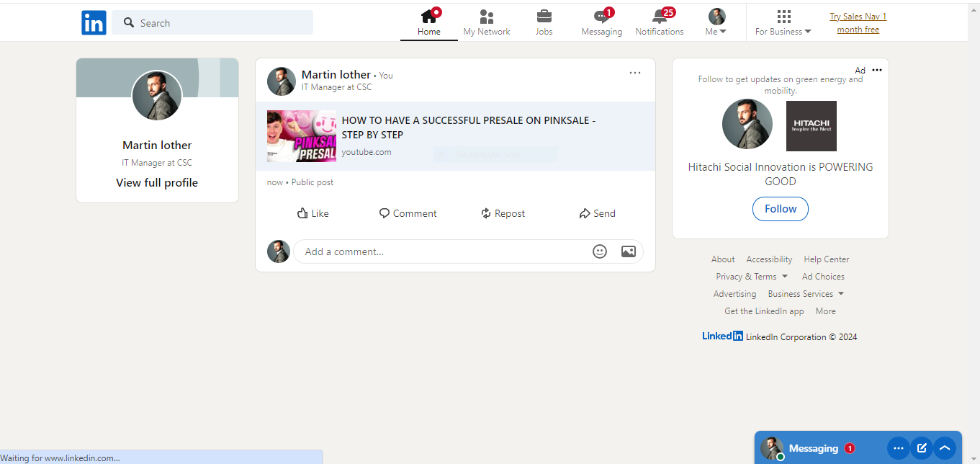Expand the For Business menu
Image resolution: width=980 pixels, height=464 pixels.
(783, 23)
